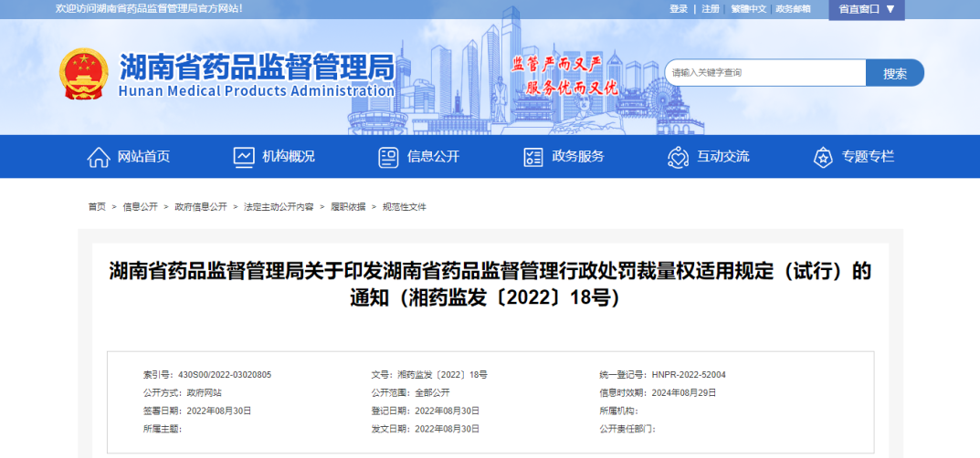Open 政务邮箱 mail link
Screen dimensions: 980x458
point(793,9)
